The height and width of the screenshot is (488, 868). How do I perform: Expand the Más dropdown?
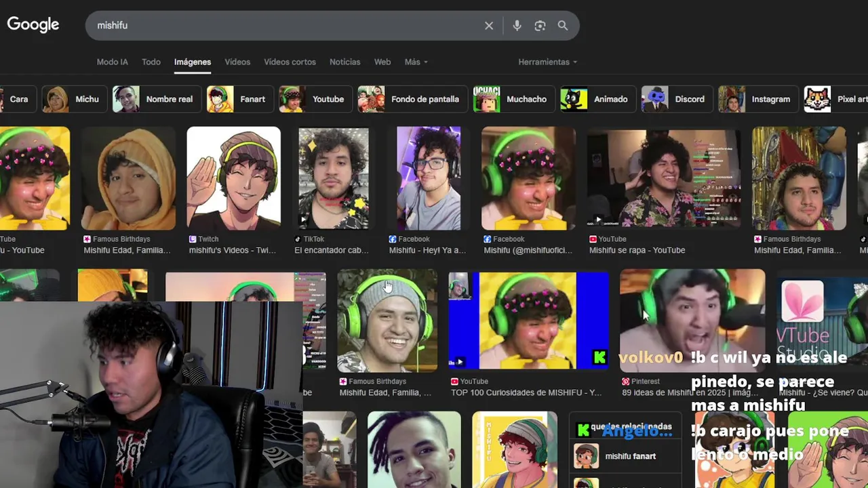coord(416,62)
